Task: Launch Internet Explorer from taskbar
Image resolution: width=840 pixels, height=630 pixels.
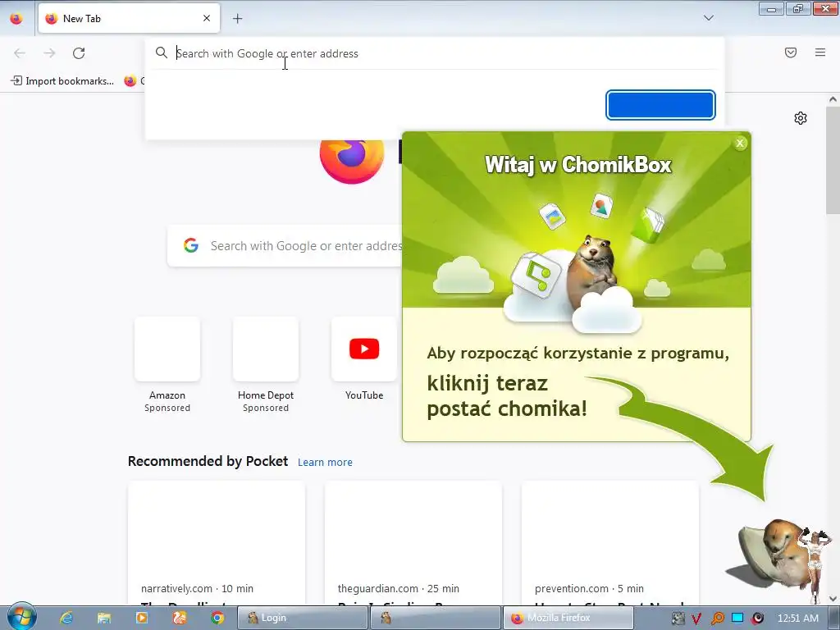Action: tap(66, 618)
